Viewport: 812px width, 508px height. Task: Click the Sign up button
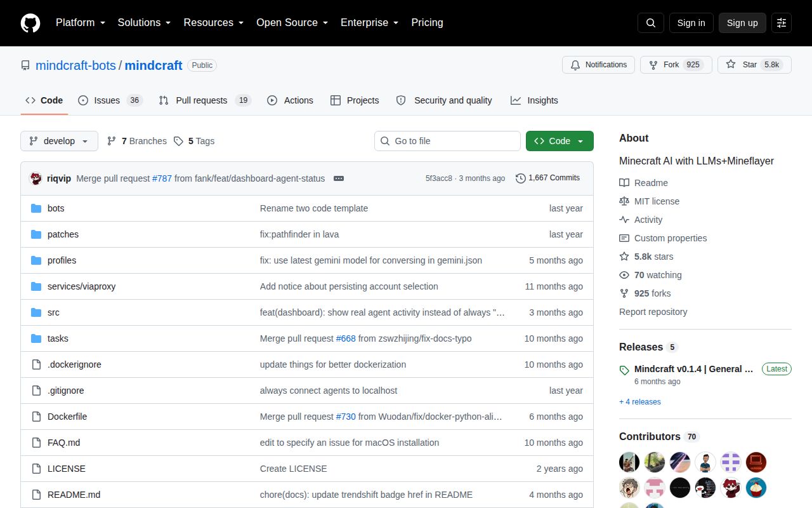coord(742,23)
